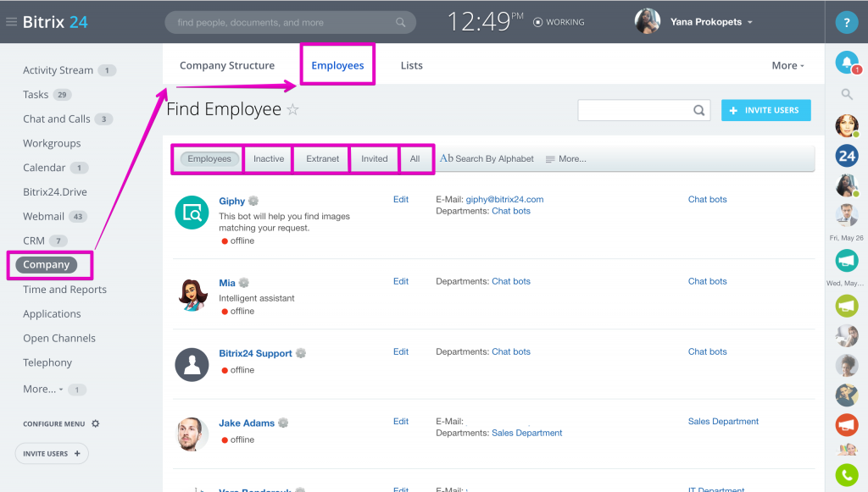Open CRM in sidebar

(x=34, y=240)
